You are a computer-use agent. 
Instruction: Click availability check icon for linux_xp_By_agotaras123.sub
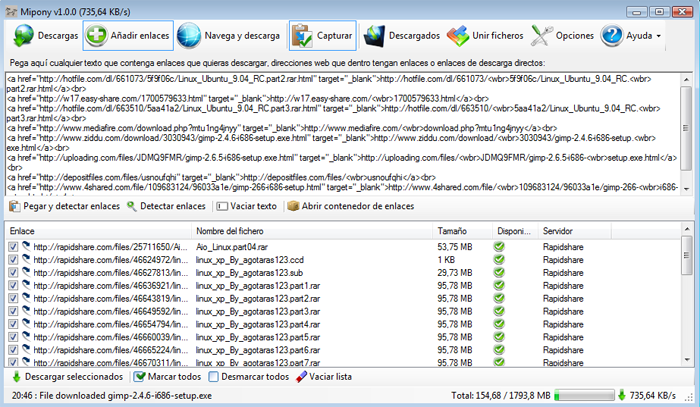[499, 272]
